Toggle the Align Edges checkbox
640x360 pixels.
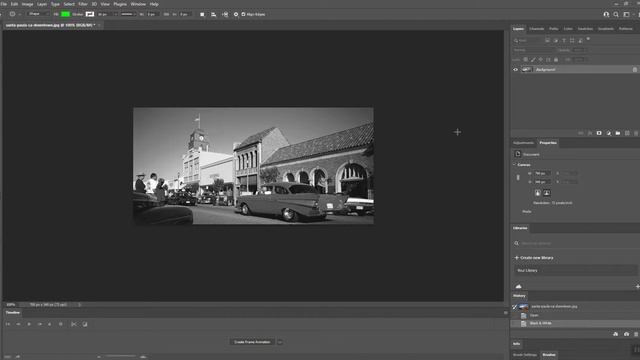click(x=244, y=14)
